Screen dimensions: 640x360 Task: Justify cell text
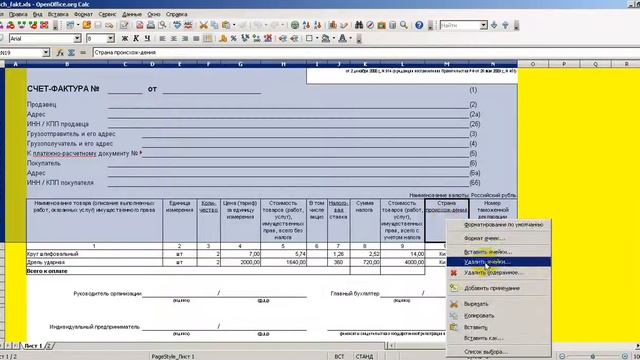(196, 38)
